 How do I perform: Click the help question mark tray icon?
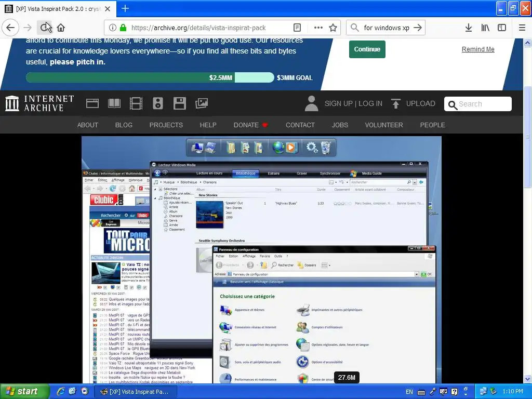(454, 392)
